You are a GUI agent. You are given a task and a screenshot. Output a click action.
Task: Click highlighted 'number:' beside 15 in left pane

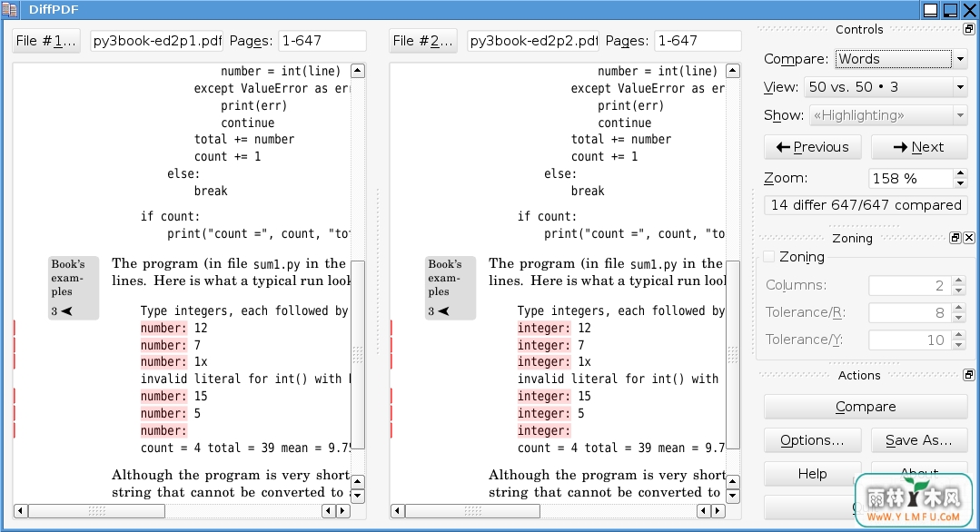(x=163, y=396)
